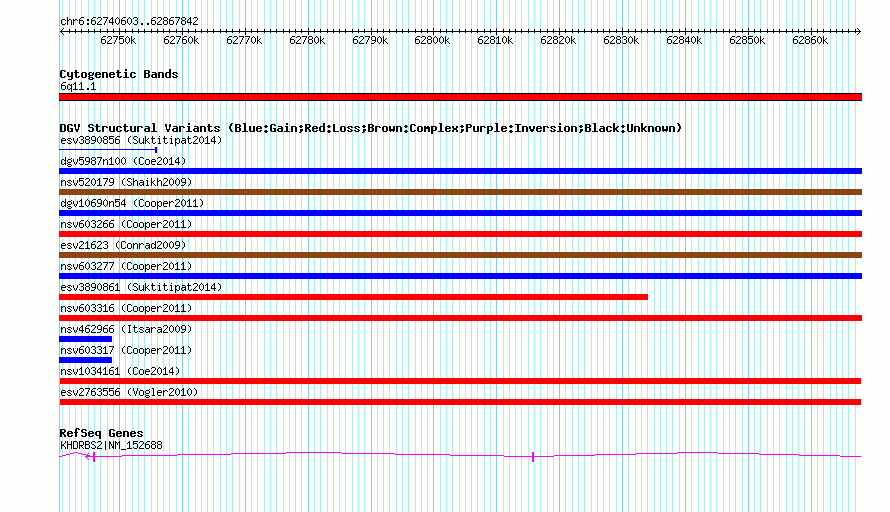This screenshot has width=890, height=512.
Task: Click the chr6:62740603..62867842 region label
Action: click(x=129, y=21)
